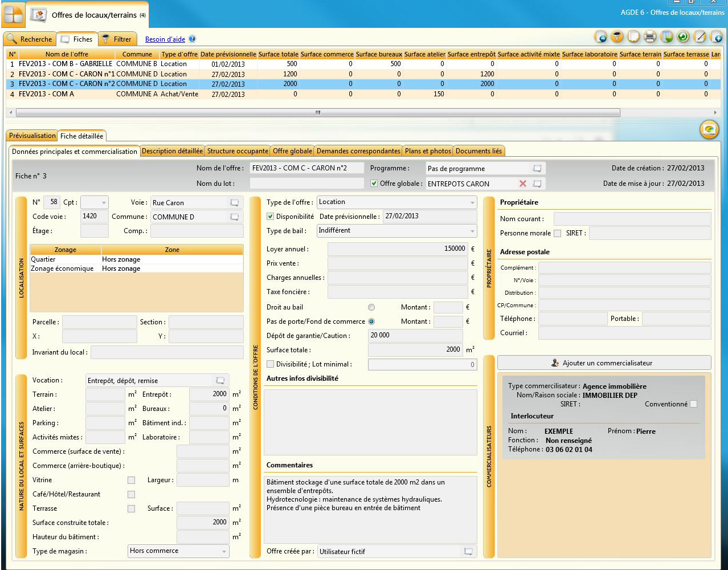Click the Zonage économique row
Viewport: 728px width, 570px height.
coord(136,268)
